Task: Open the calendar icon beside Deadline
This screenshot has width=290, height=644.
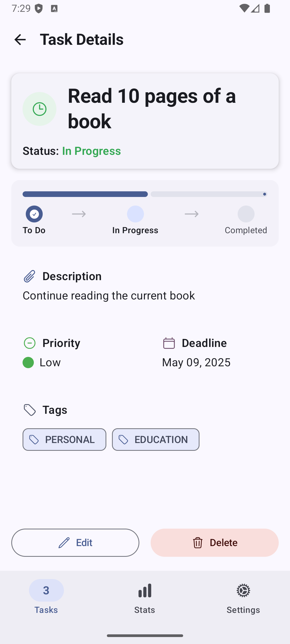Action: [x=169, y=343]
